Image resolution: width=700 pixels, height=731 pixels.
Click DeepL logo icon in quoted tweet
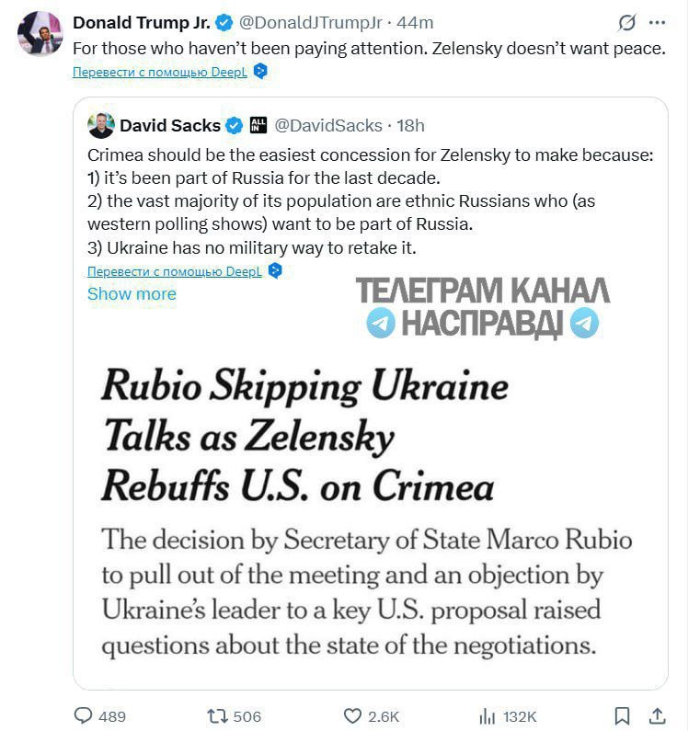[x=275, y=270]
